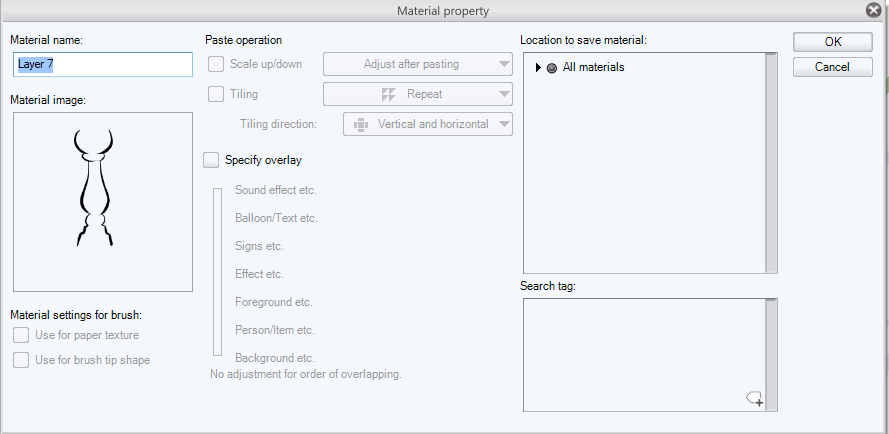The height and width of the screenshot is (434, 889).
Task: Click the tiling direction arrows icon
Action: (361, 124)
